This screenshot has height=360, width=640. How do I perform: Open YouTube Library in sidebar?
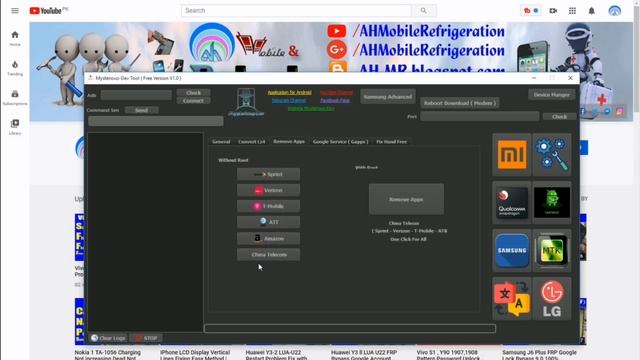click(x=15, y=127)
